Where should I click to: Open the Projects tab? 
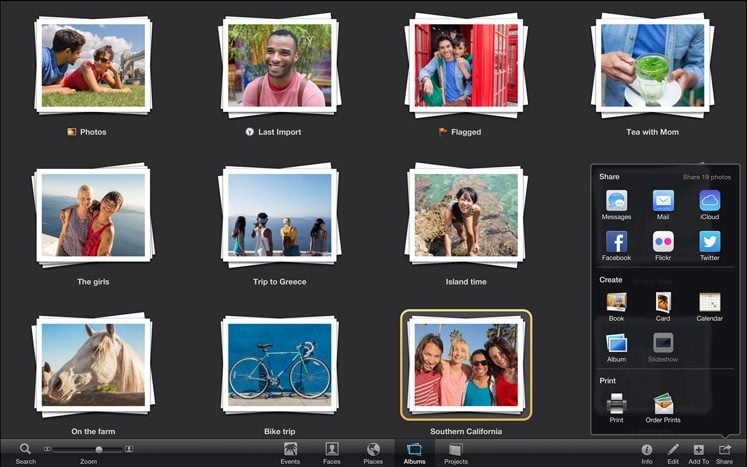tap(456, 453)
